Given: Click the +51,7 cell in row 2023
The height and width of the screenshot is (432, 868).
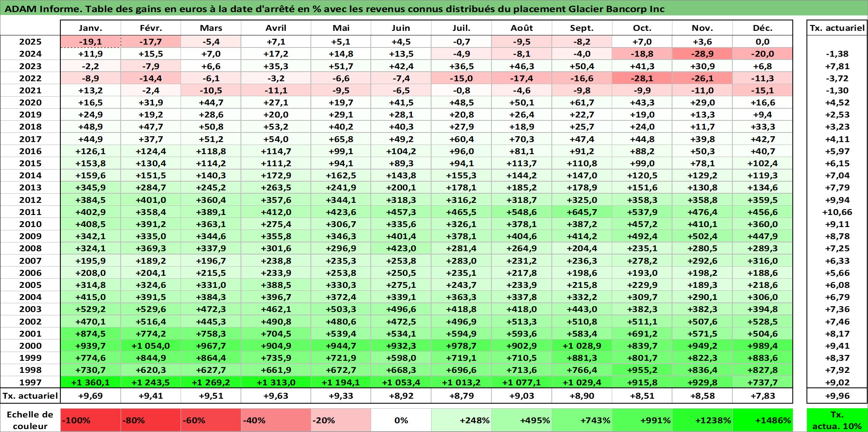Looking at the screenshot, I should (x=341, y=66).
